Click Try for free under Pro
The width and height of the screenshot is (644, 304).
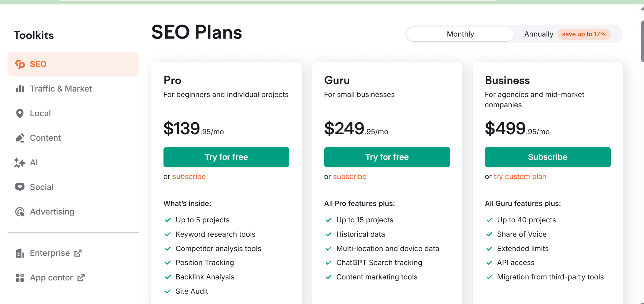click(x=226, y=157)
